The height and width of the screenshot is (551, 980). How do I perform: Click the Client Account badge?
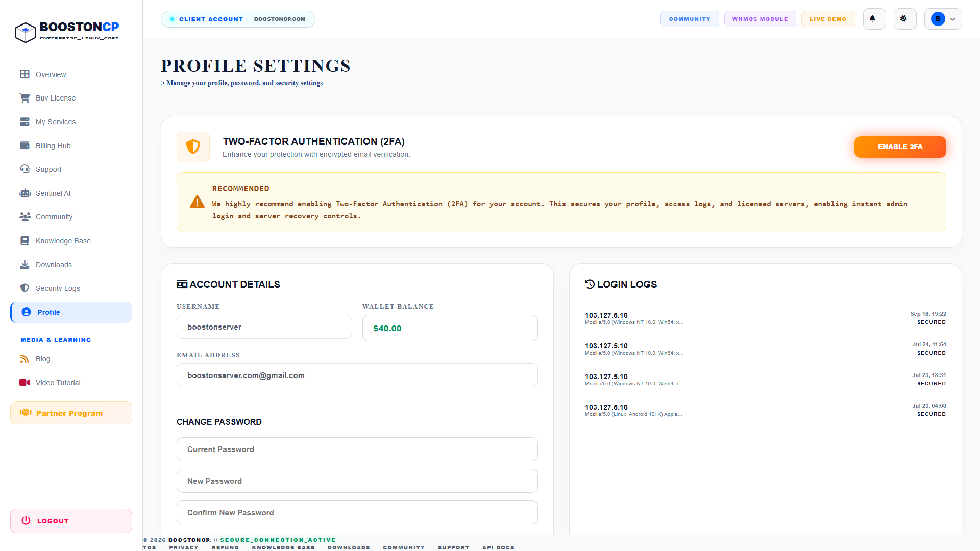238,19
